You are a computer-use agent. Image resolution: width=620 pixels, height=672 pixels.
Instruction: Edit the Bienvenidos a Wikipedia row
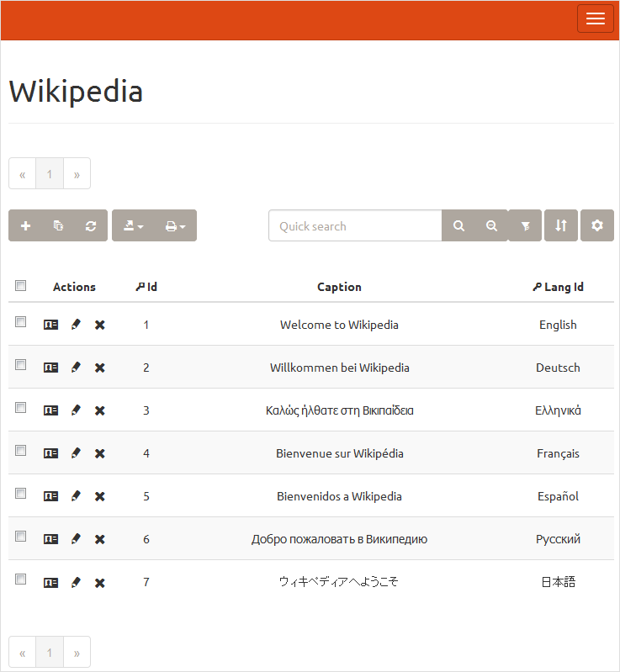click(76, 496)
